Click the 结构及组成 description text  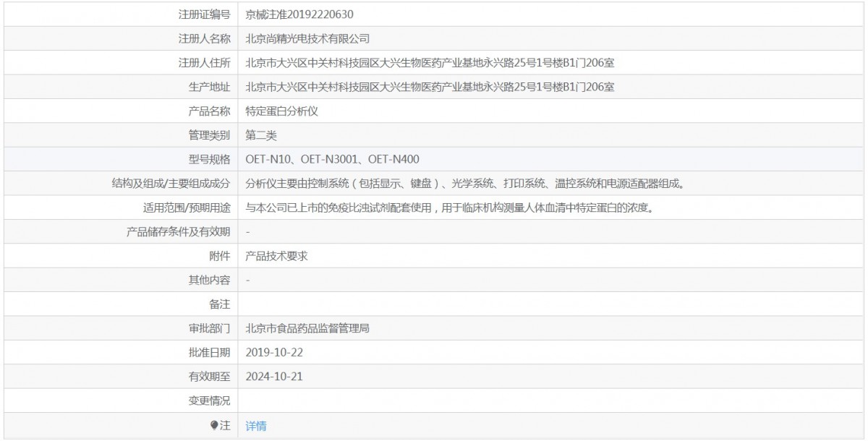coord(465,184)
